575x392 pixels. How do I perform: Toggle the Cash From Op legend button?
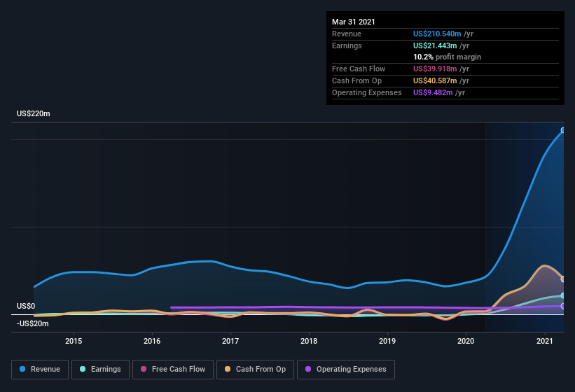pos(255,370)
